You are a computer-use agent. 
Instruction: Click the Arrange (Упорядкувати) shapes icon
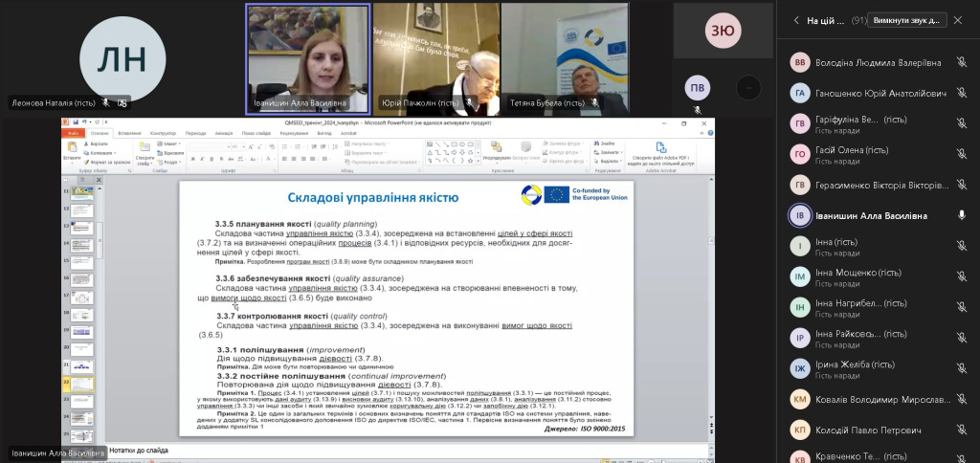point(494,149)
